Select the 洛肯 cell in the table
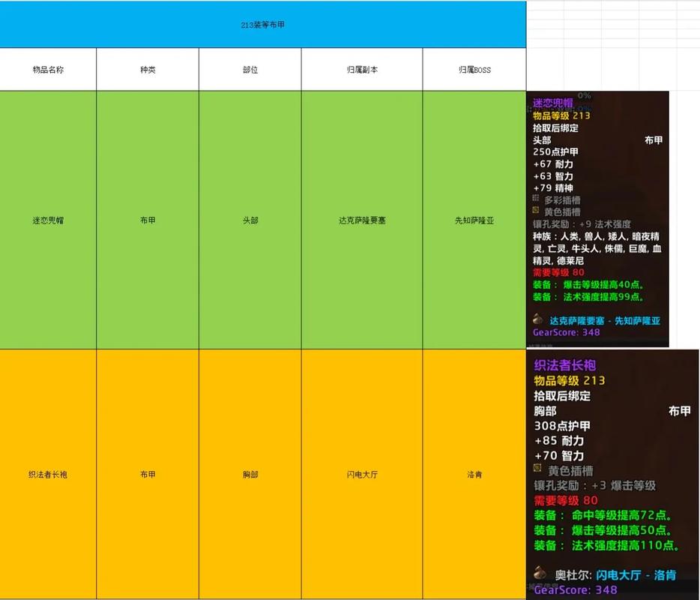The image size is (700, 600). click(474, 474)
